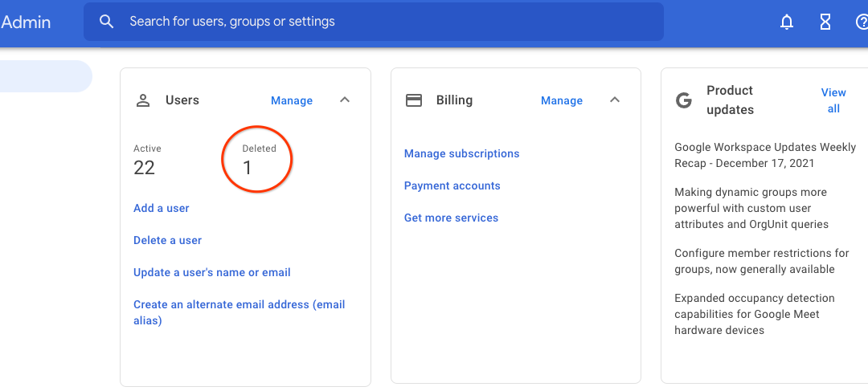Screen dimensions: 868x391
Task: Focus the search users, groups or settings field
Action: 374,22
